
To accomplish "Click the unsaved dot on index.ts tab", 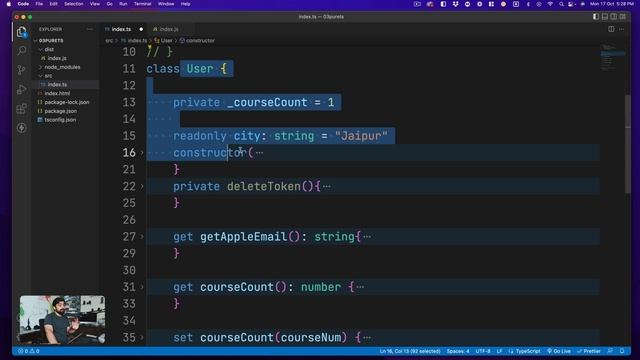I will point(141,29).
